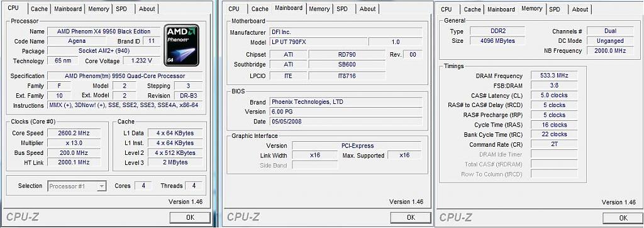The image size is (644, 228).
Task: Open SPD tab in Mainboard window
Action: click(342, 9)
